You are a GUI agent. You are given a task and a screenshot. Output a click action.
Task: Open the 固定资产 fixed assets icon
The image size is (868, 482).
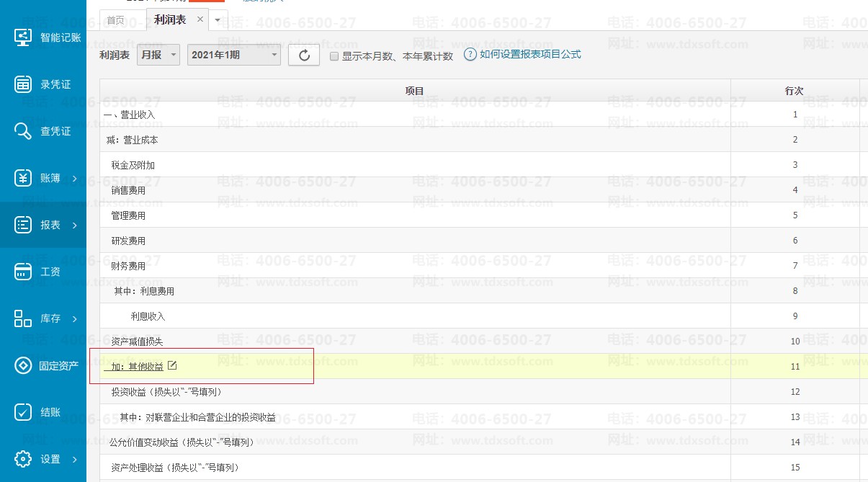[x=23, y=365]
